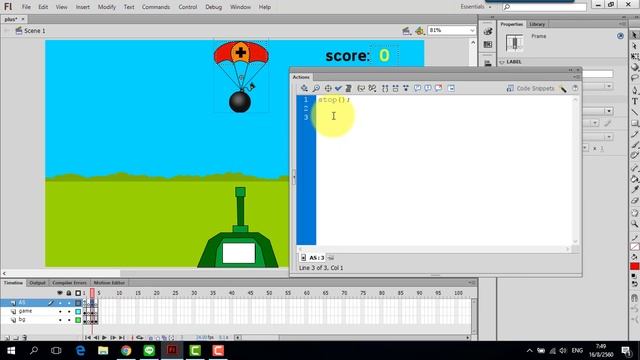Image resolution: width=640 pixels, height=360 pixels.
Task: Toggle visibility dot of AS layer
Action: (60, 303)
